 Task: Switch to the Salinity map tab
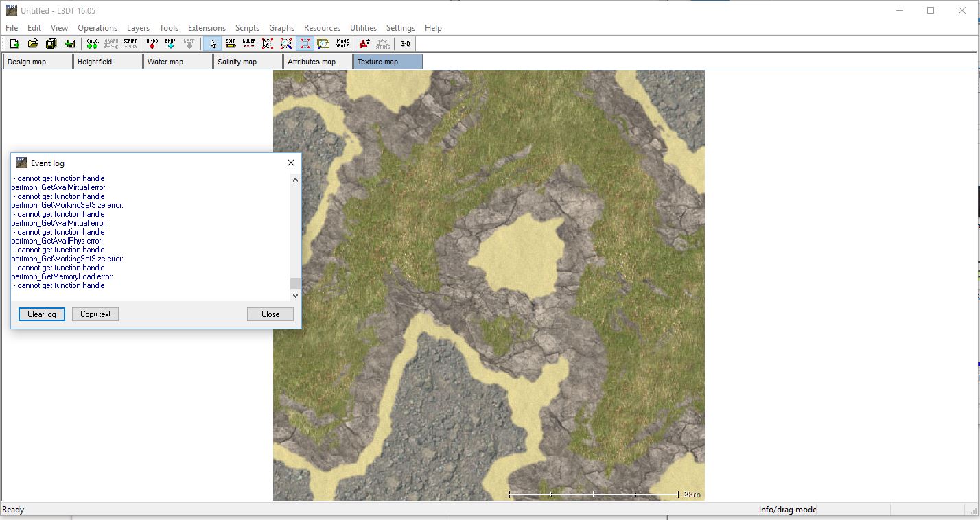point(248,62)
